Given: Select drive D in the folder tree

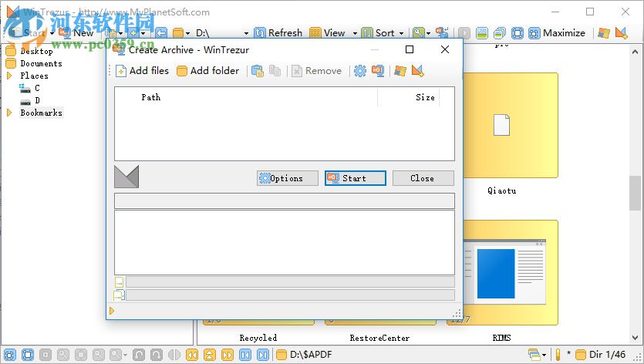Looking at the screenshot, I should tap(37, 100).
